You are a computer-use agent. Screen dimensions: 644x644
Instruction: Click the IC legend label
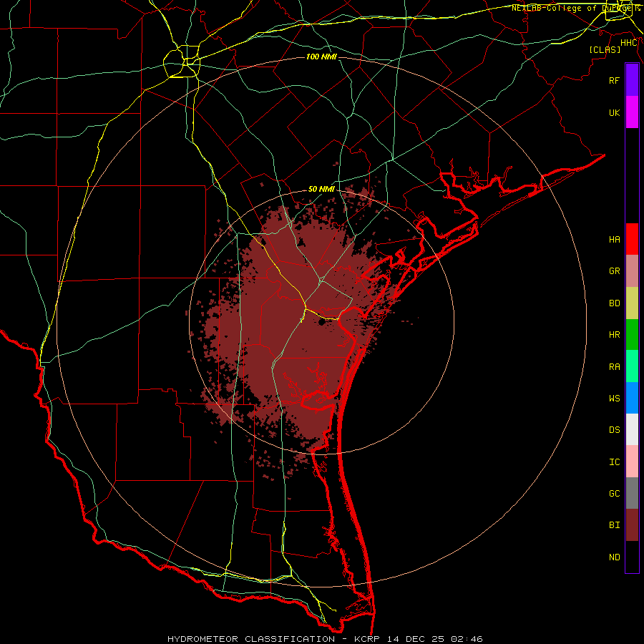pyautogui.click(x=614, y=462)
